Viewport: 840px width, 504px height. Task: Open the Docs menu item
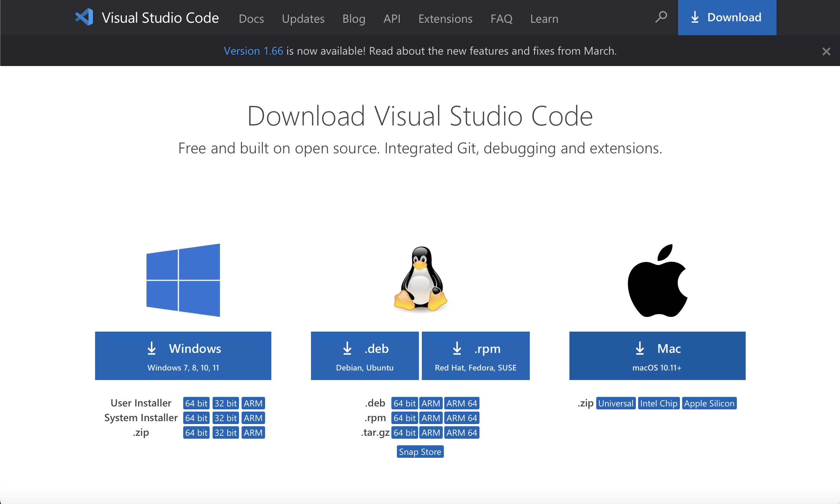pos(251,18)
